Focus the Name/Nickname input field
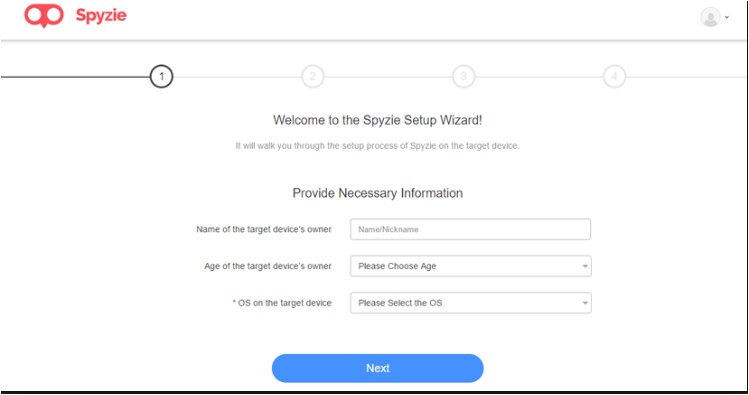749x395 pixels. tap(471, 229)
